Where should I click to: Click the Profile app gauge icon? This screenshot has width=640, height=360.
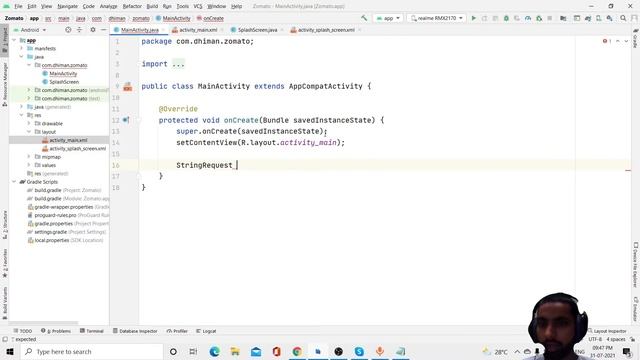[528, 18]
